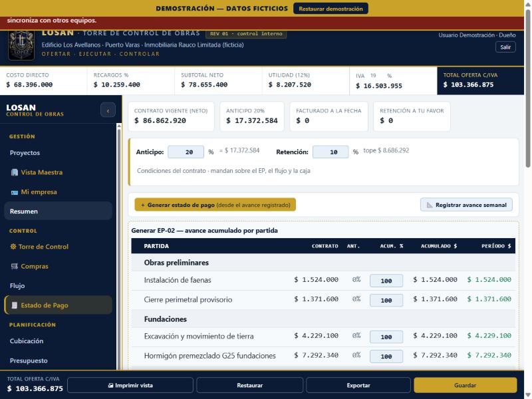Click the Salir button
The height and width of the screenshot is (399, 532).
click(x=505, y=47)
